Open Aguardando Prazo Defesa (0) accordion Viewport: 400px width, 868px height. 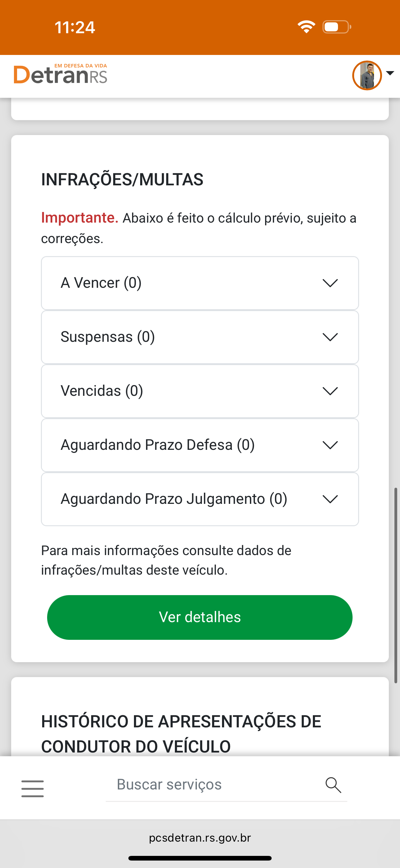[200, 445]
